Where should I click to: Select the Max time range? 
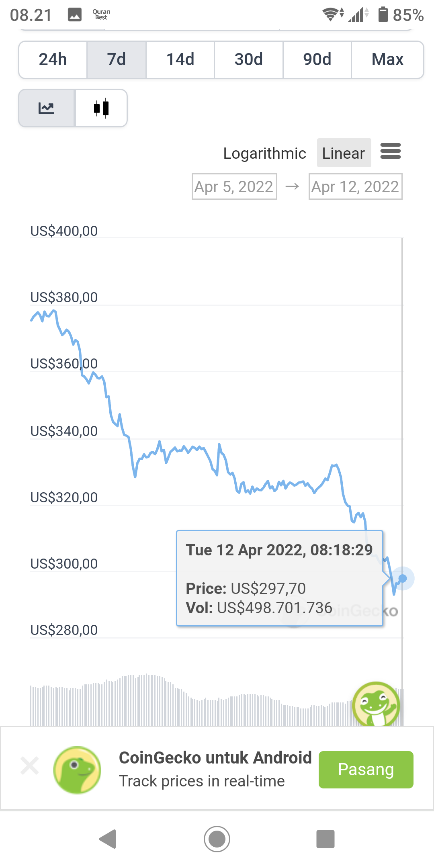387,59
